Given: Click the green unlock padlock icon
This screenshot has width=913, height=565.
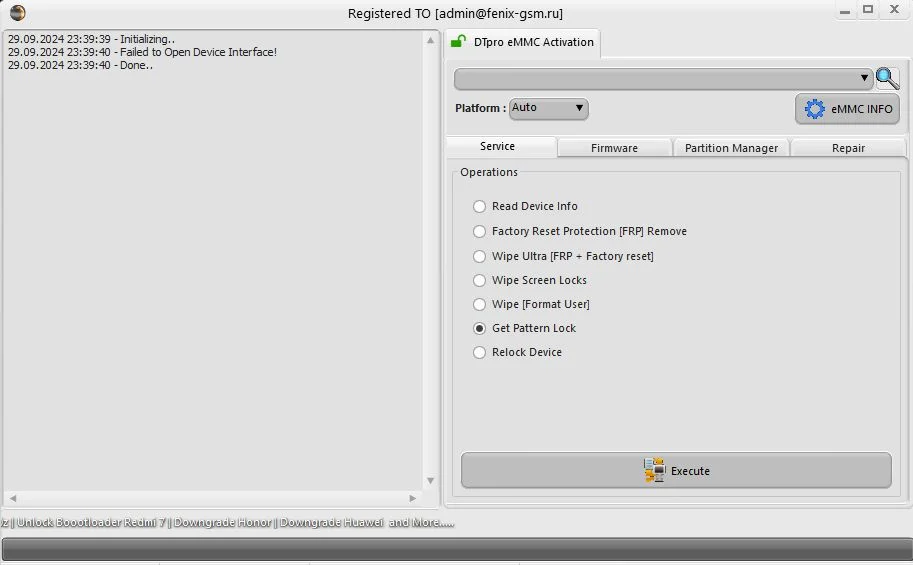Looking at the screenshot, I should (x=458, y=41).
